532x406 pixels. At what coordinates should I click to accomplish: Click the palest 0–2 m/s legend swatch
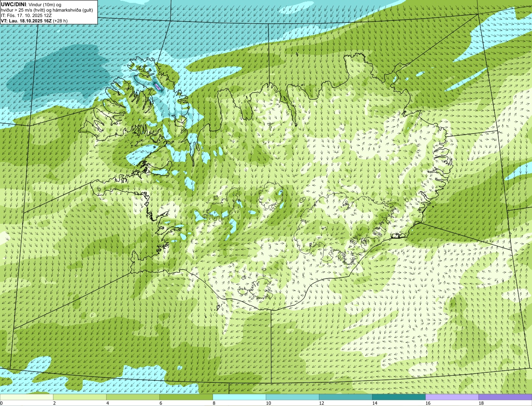click(x=27, y=397)
